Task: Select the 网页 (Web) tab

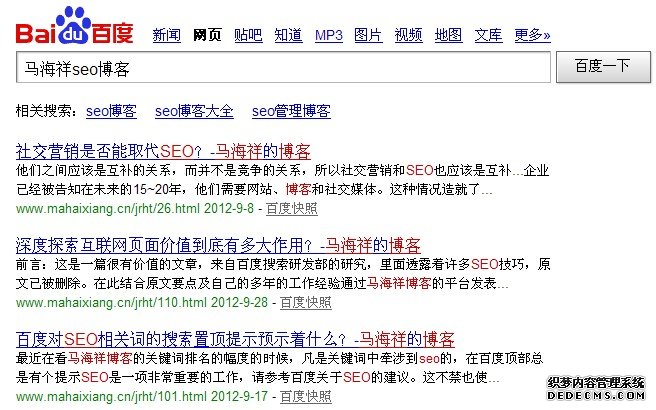Action: [x=207, y=36]
